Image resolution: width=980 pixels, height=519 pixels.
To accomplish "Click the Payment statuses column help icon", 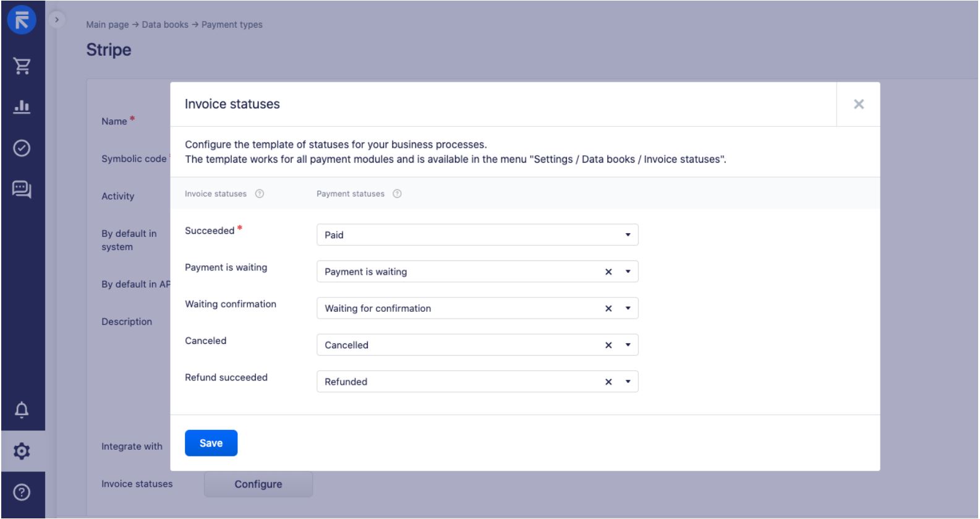I will 398,194.
